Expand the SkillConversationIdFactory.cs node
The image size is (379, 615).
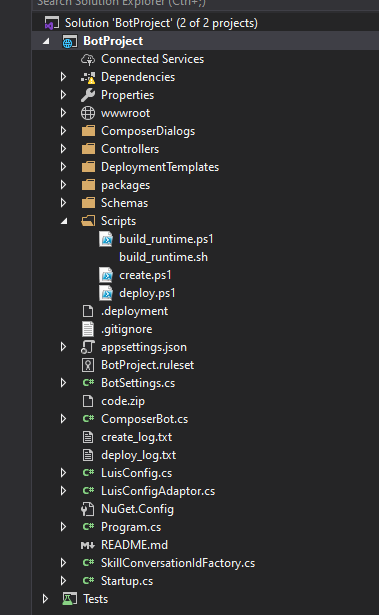pyautogui.click(x=64, y=563)
